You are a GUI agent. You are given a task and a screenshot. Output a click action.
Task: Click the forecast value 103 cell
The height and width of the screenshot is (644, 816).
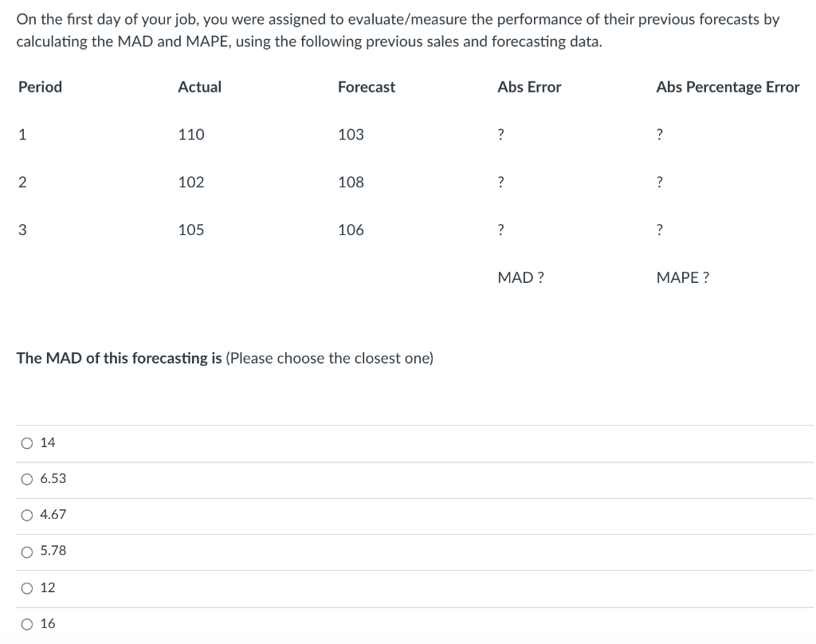coord(351,135)
